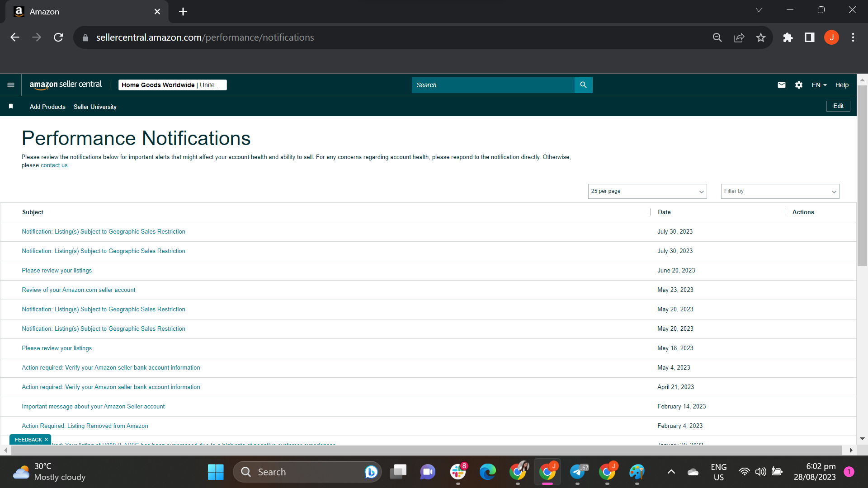This screenshot has height=488, width=868.
Task: Open Add Products in navigation bar
Action: click(47, 107)
